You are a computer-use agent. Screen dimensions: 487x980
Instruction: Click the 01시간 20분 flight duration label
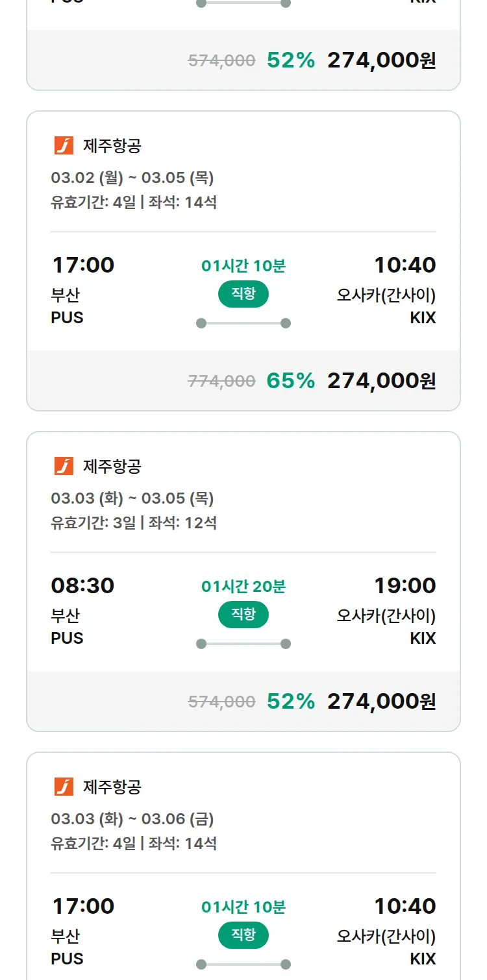[243, 587]
